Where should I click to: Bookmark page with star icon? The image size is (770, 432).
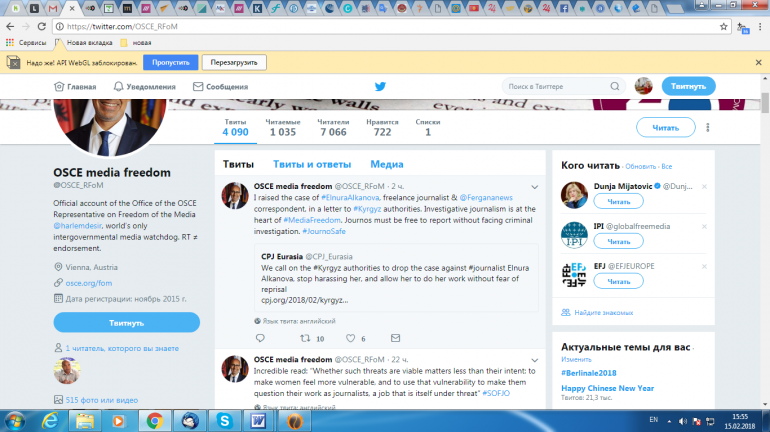tap(723, 27)
